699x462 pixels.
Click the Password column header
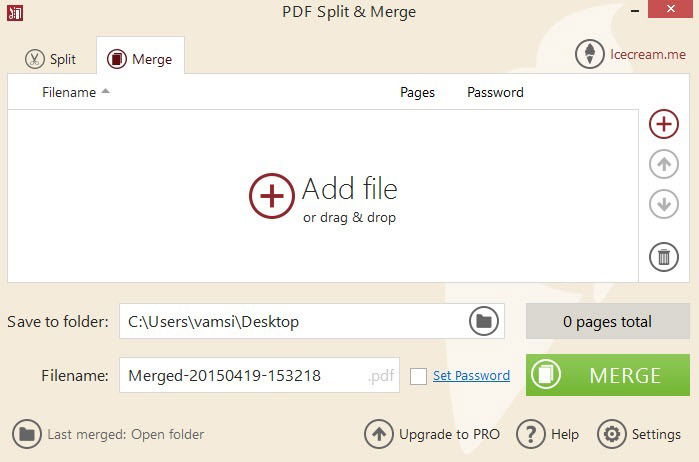tap(495, 92)
